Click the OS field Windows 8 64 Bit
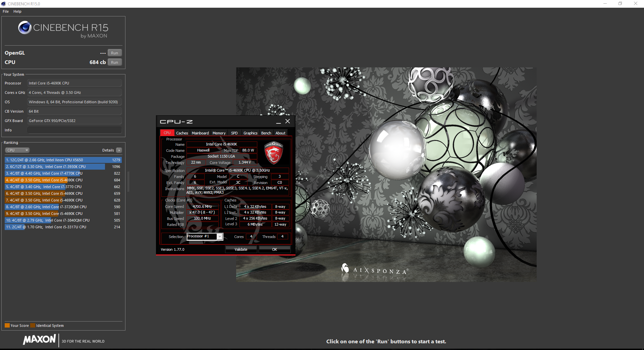 point(74,102)
